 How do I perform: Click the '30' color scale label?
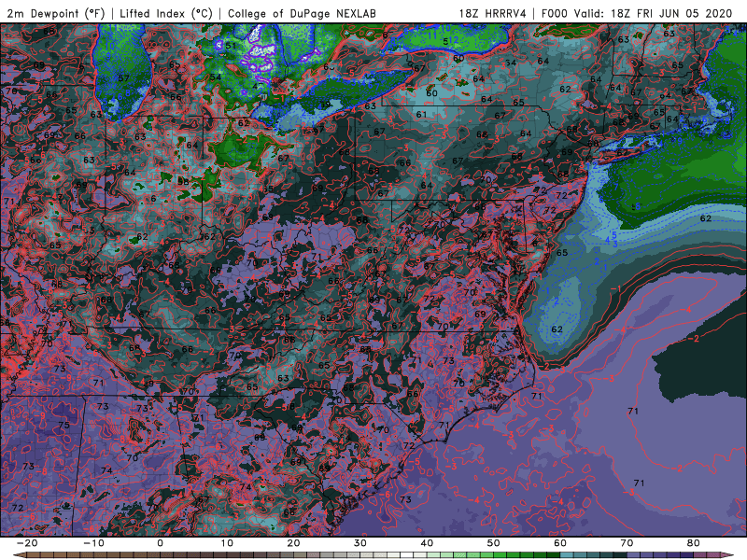pyautogui.click(x=360, y=543)
